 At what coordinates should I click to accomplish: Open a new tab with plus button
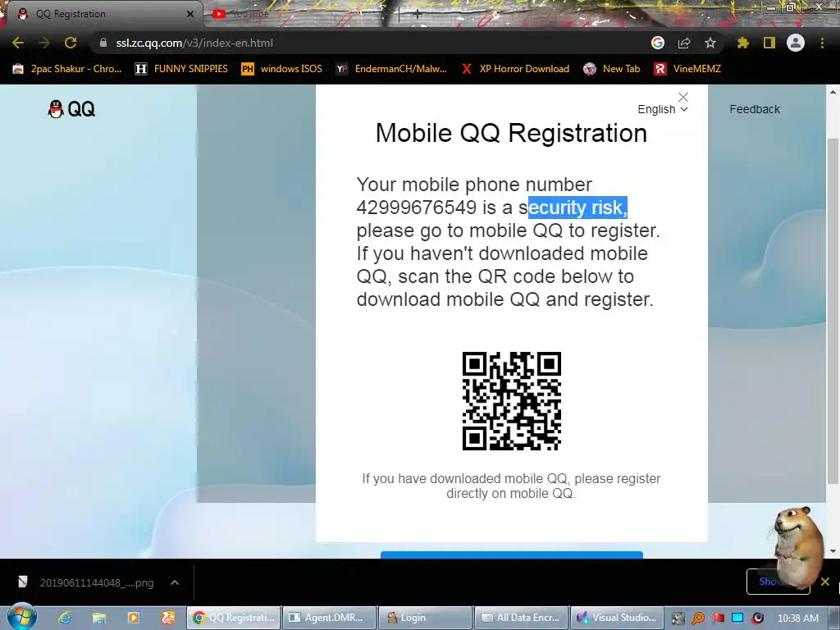pos(418,14)
